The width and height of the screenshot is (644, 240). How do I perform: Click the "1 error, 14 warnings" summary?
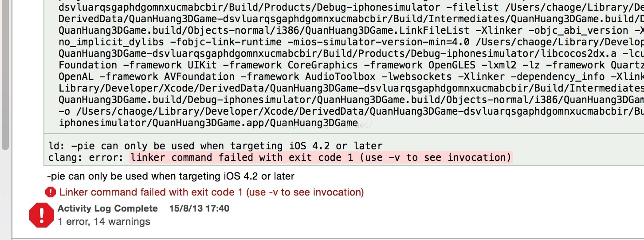[x=104, y=221]
